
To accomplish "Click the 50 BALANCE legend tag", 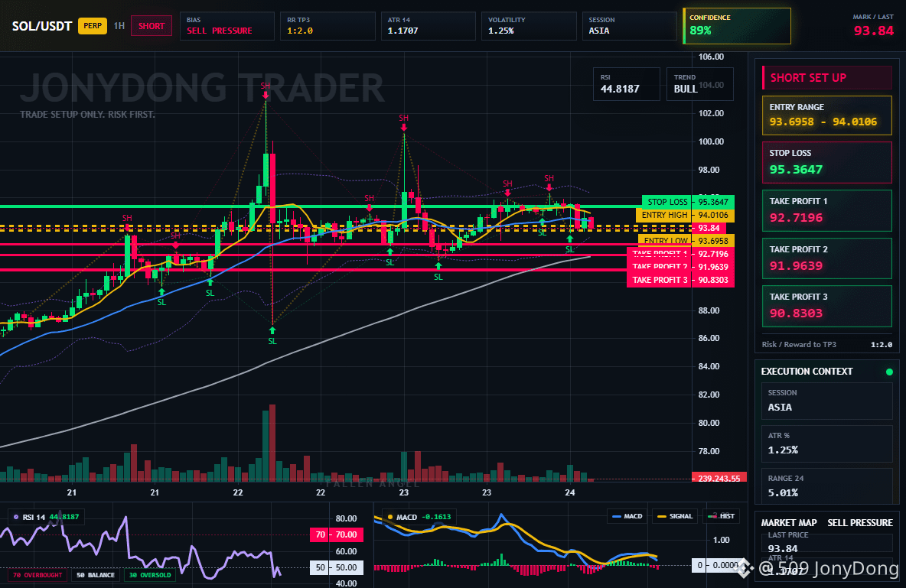I will pos(96,575).
